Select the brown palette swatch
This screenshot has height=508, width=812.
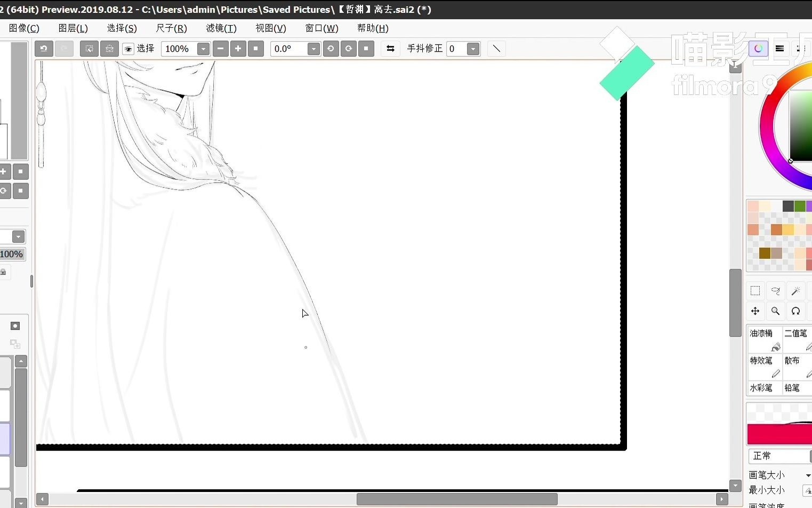click(765, 253)
